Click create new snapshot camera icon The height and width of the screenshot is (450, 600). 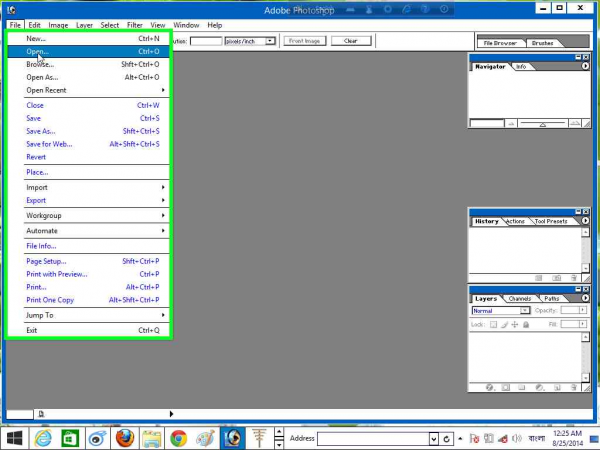(x=557, y=278)
